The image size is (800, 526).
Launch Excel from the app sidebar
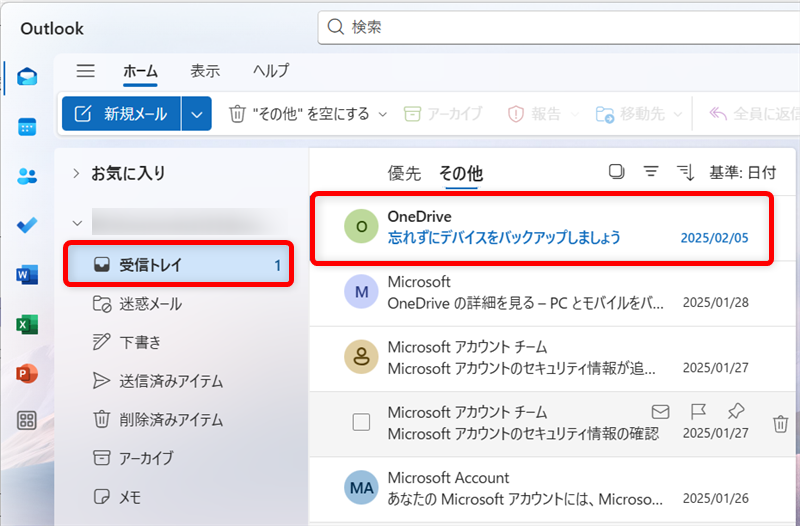pyautogui.click(x=27, y=324)
